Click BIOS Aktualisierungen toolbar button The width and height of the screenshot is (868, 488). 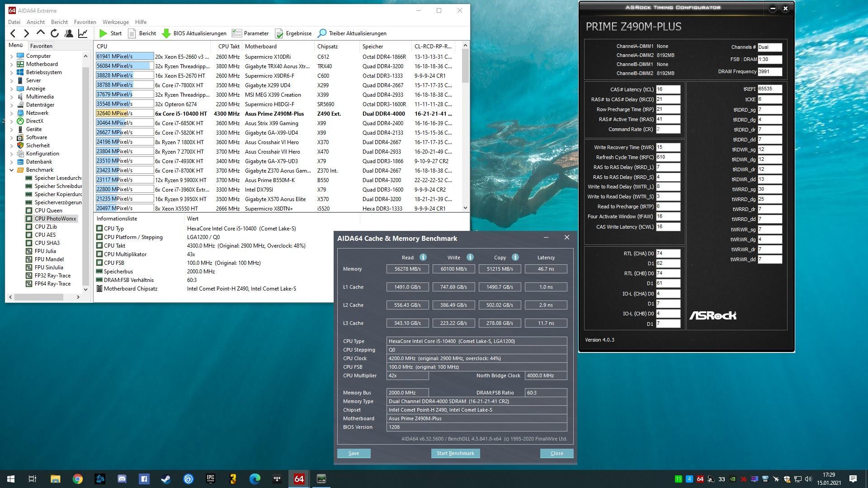click(194, 33)
